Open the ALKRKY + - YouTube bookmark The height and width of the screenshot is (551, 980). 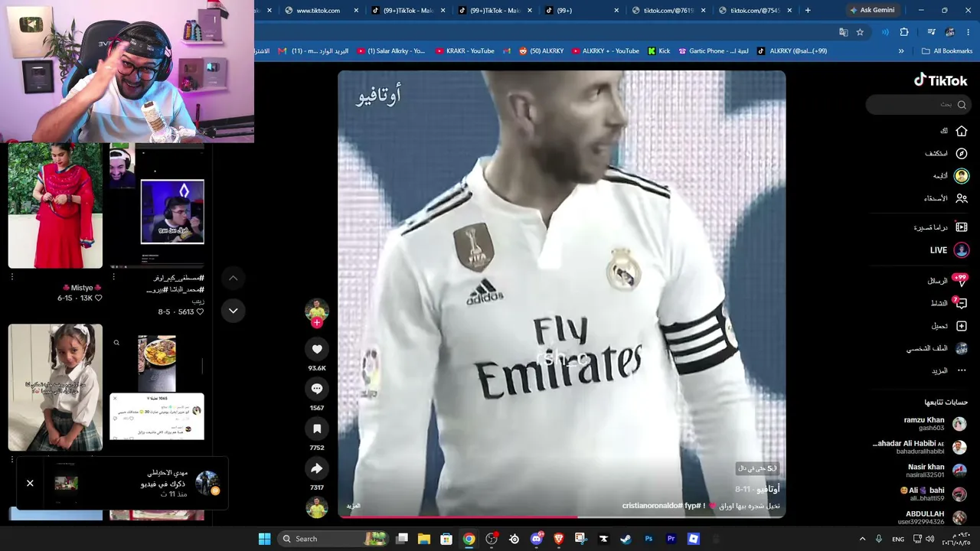(605, 51)
